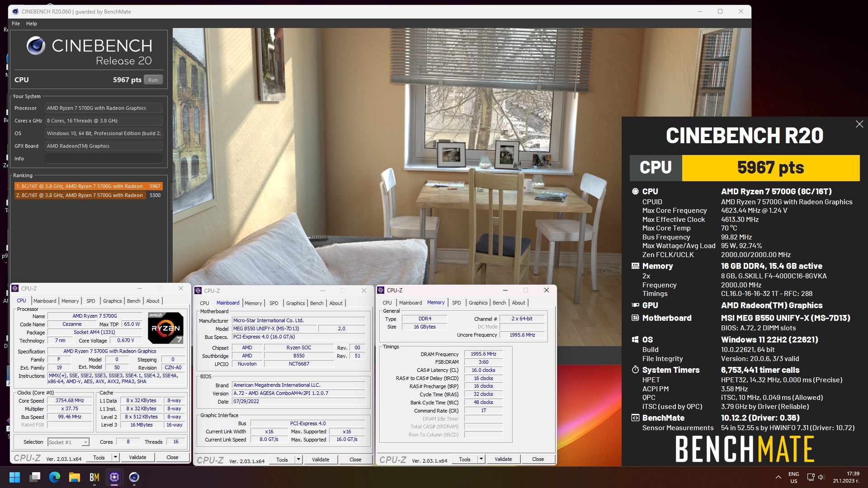Switch to CPU tab in CPU-Z Mainboard window
This screenshot has height=488, width=868.
[204, 303]
